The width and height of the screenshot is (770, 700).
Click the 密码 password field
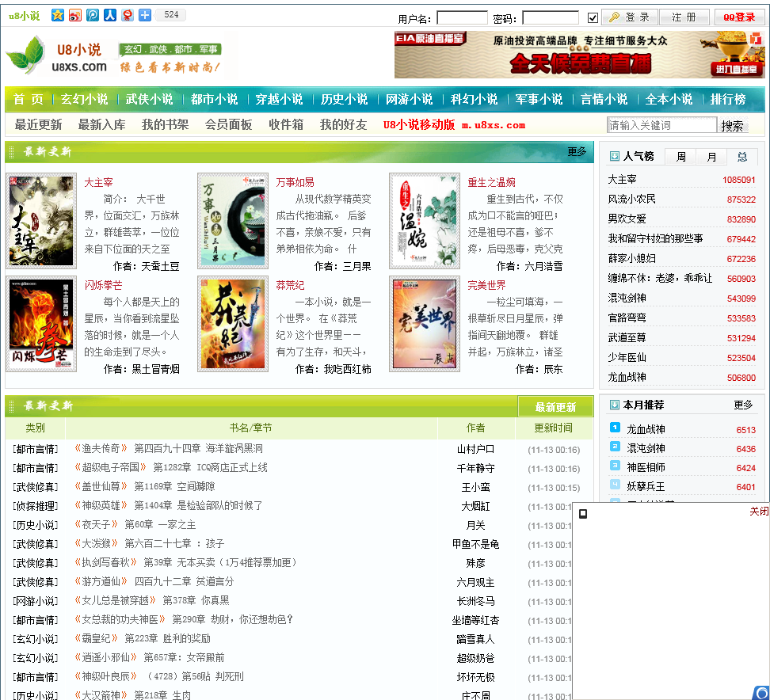pos(550,18)
